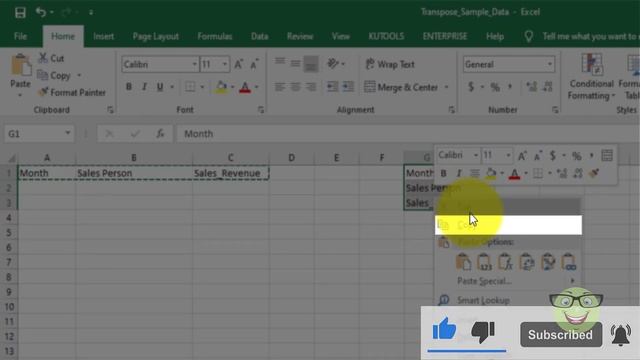Click the Undo arrow icon
640x360 pixels.
(x=40, y=12)
